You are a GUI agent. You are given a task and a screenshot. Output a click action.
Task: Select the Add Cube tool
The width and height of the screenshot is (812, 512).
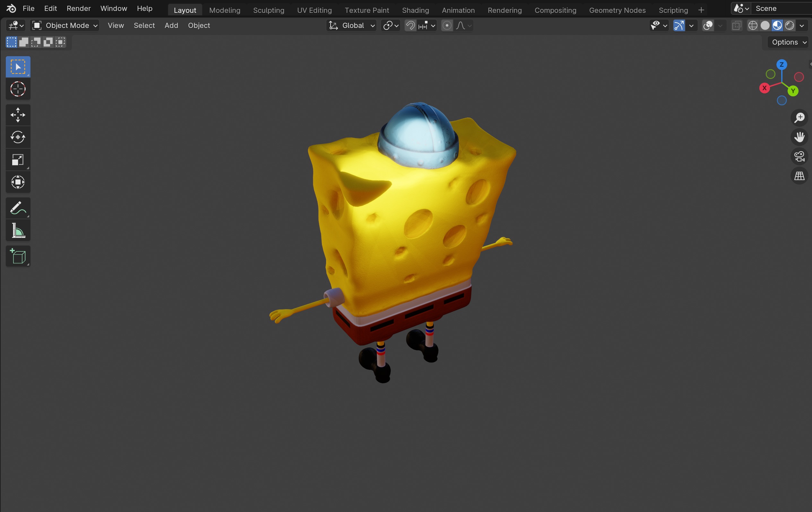pyautogui.click(x=18, y=256)
